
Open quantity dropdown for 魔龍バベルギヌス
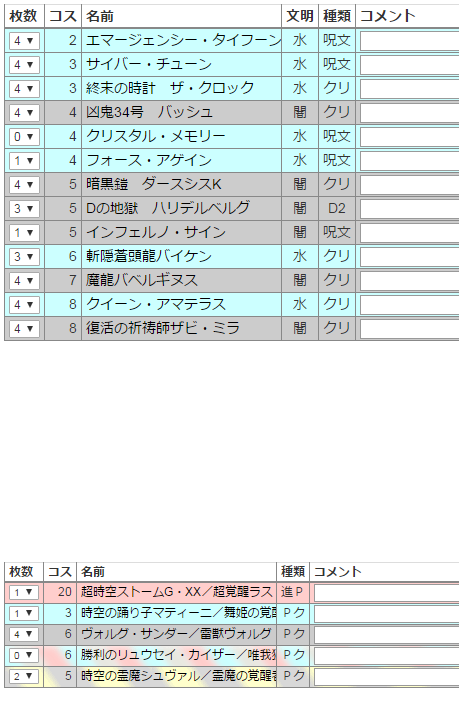pyautogui.click(x=25, y=281)
